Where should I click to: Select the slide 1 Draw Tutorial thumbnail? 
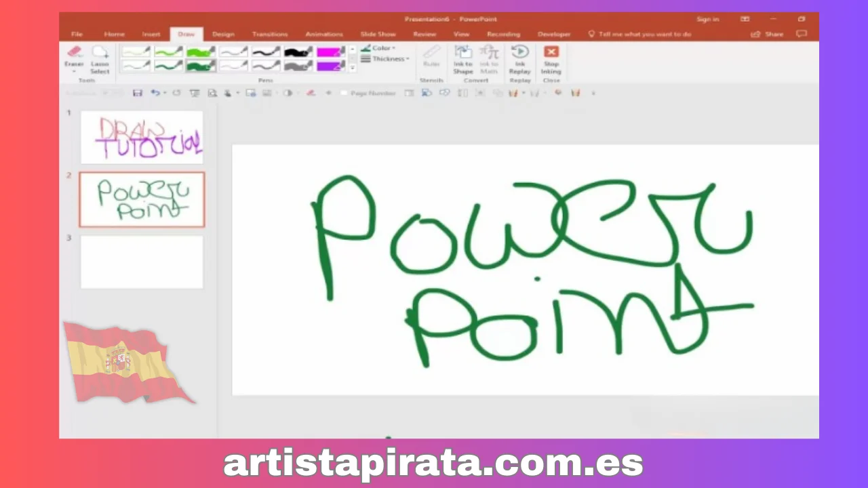142,137
